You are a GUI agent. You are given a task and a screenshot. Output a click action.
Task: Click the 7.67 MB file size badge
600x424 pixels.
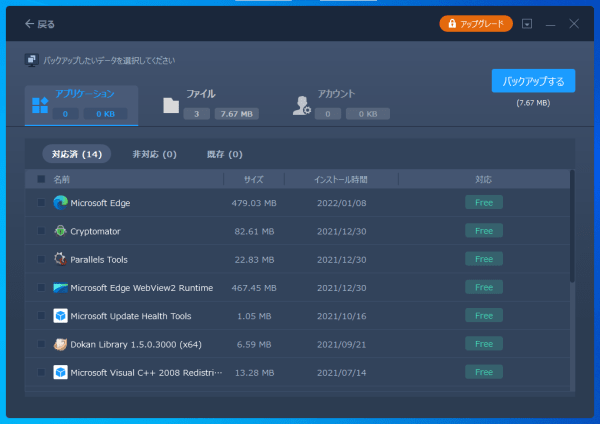click(236, 114)
